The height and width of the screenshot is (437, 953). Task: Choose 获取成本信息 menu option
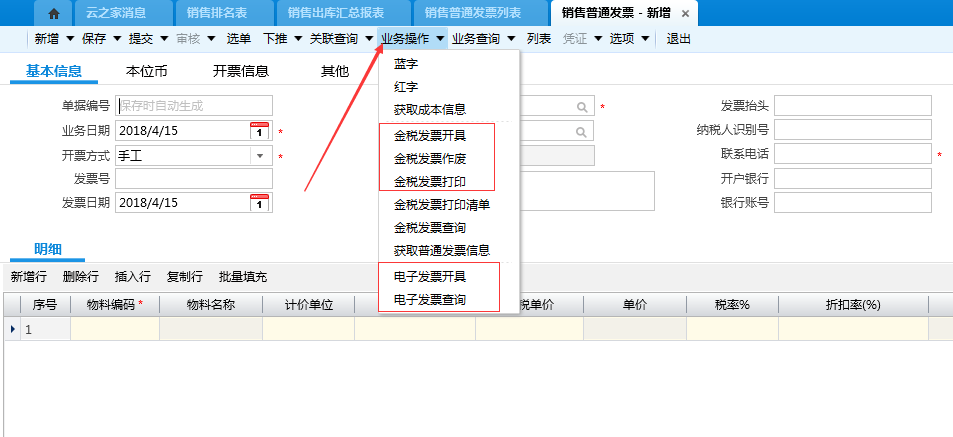point(429,110)
